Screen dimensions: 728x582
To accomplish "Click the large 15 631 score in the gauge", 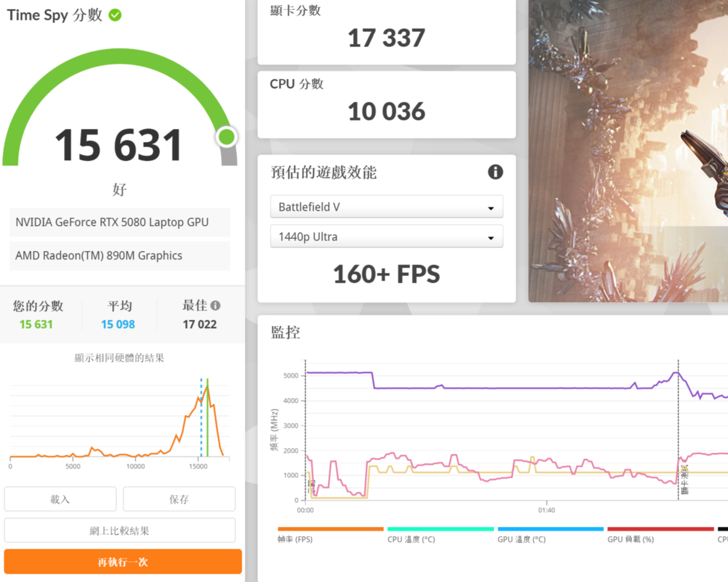I will 119,145.
